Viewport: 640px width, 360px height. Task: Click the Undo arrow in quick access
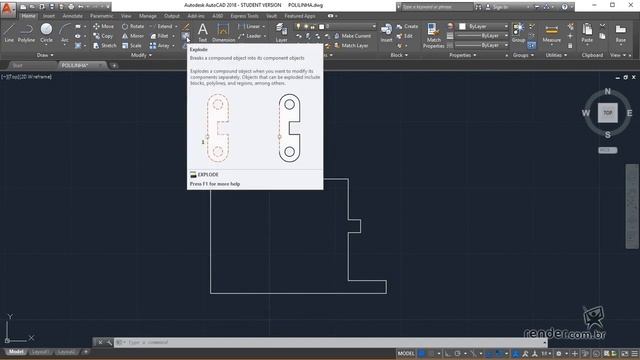coord(81,7)
